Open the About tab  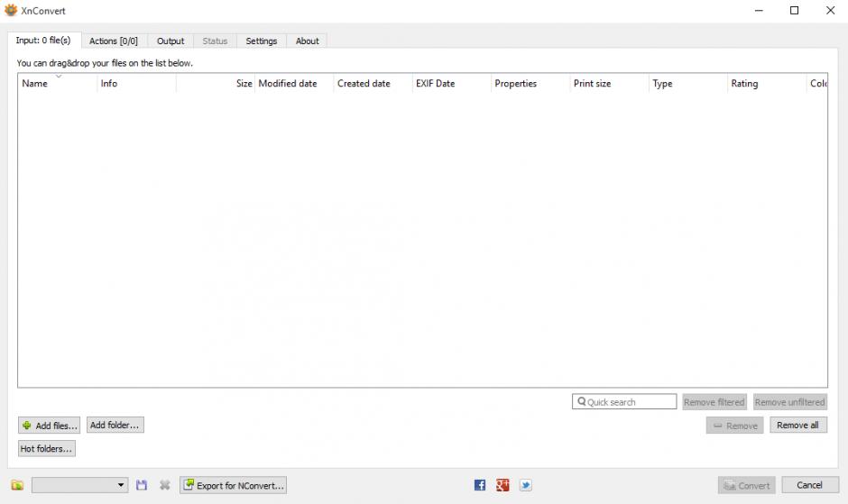pos(308,41)
